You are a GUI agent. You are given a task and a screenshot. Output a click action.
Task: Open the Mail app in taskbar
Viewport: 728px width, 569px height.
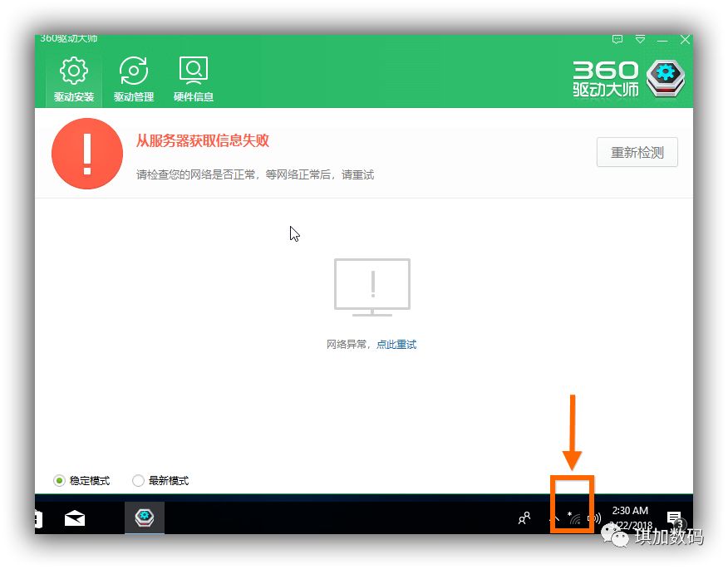[75, 518]
